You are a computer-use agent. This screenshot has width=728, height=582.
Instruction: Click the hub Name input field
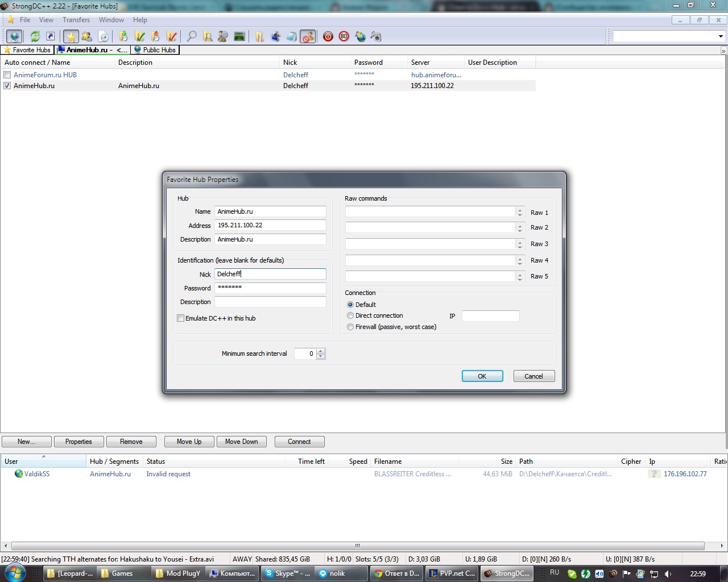coord(270,211)
